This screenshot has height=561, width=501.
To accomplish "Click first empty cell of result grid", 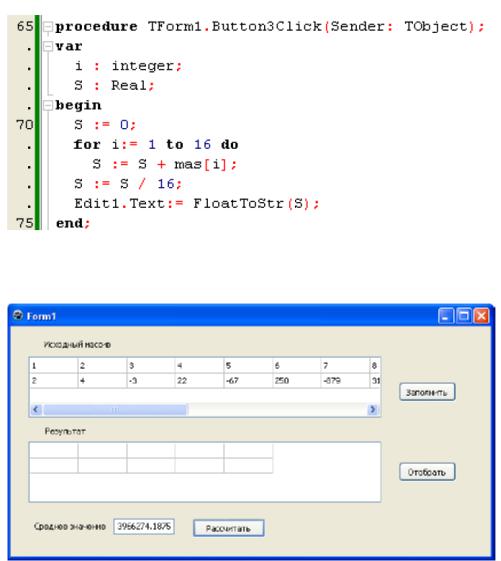I will point(54,451).
